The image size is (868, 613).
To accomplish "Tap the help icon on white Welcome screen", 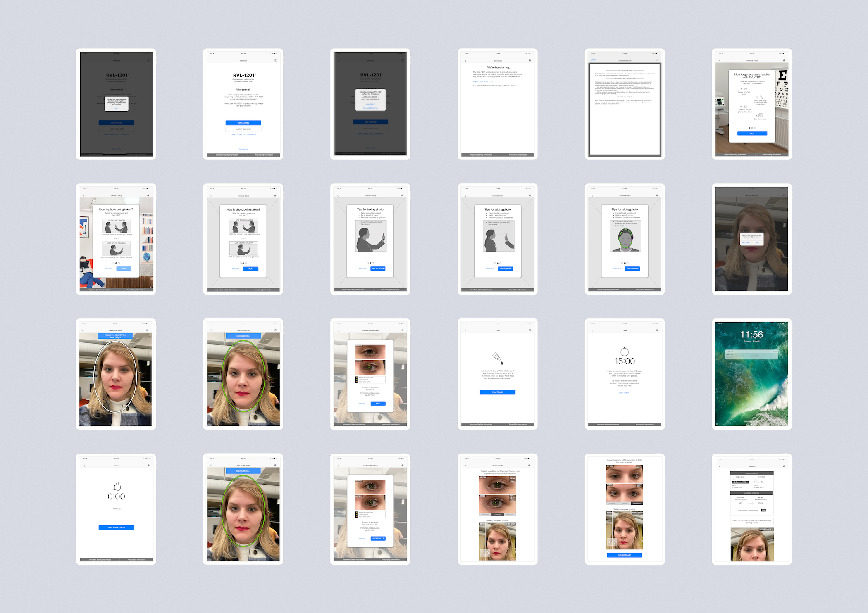I will click(x=275, y=61).
